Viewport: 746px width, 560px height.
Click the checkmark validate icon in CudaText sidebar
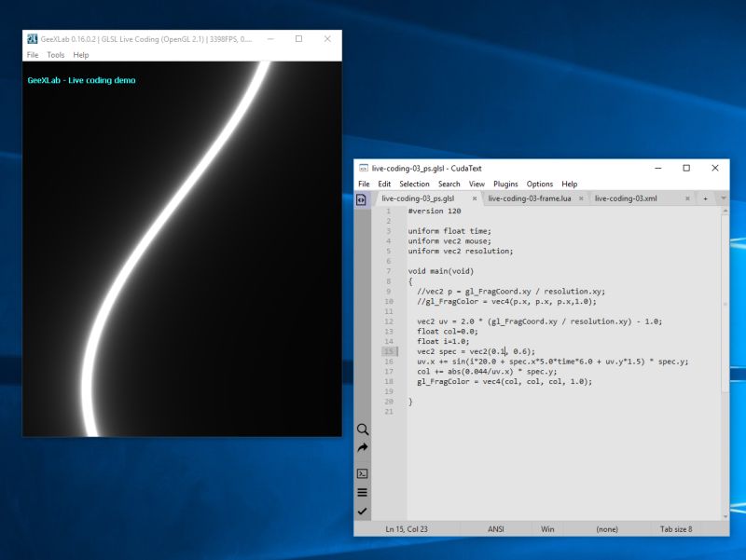pos(362,512)
